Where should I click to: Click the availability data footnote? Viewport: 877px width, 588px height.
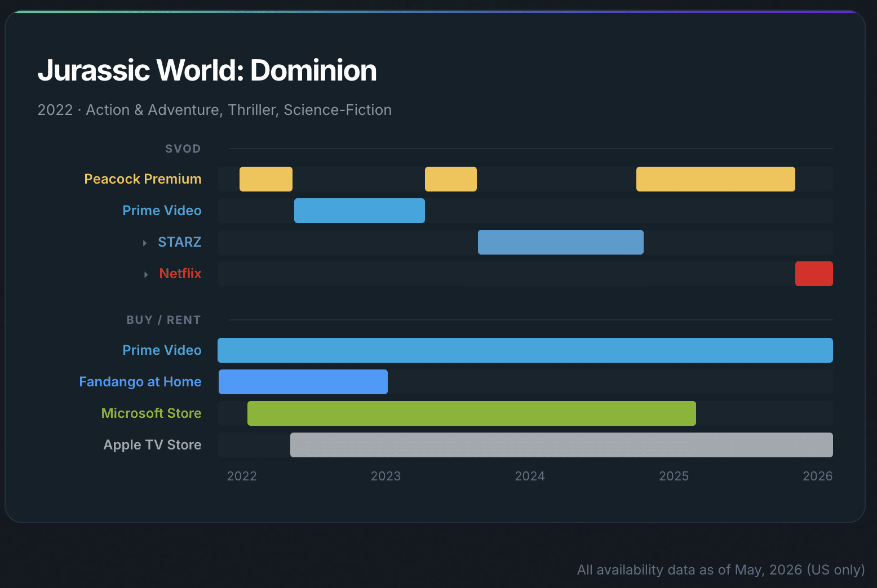coord(721,570)
